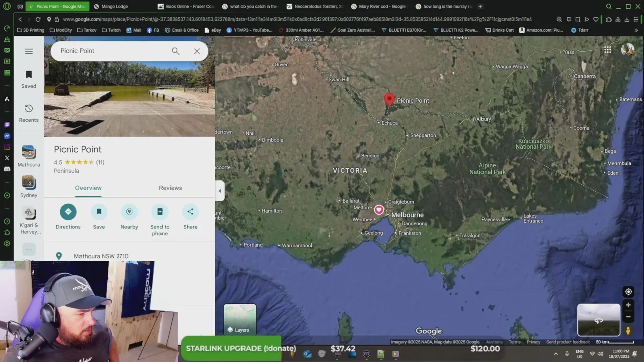Click the Picnic Point boat ramp photo
The image size is (644, 362).
[x=129, y=86]
